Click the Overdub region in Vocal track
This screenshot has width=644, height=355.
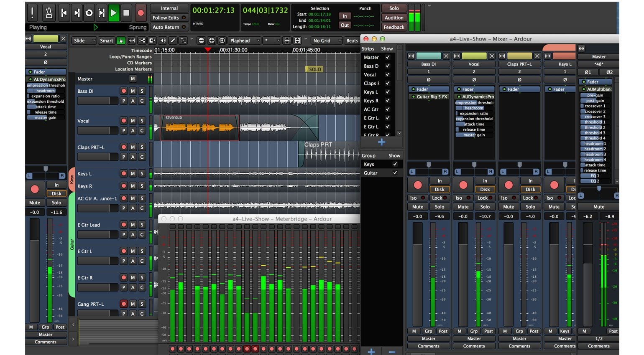click(199, 128)
